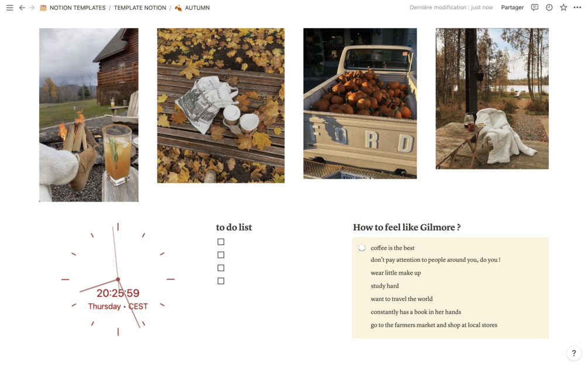Open the Ford truck pumpkins photo
The image size is (588, 367).
coord(360,103)
